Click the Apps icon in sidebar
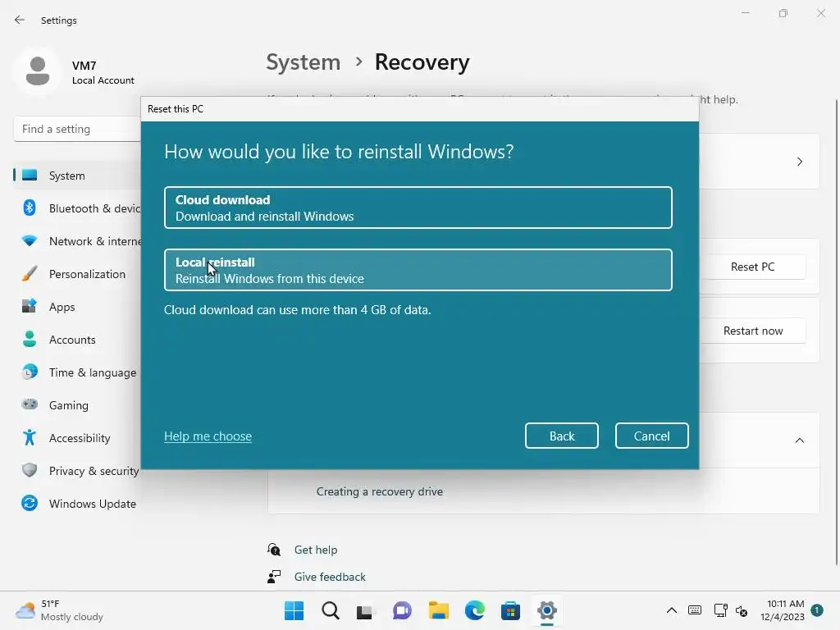The height and width of the screenshot is (630, 840). tap(30, 306)
